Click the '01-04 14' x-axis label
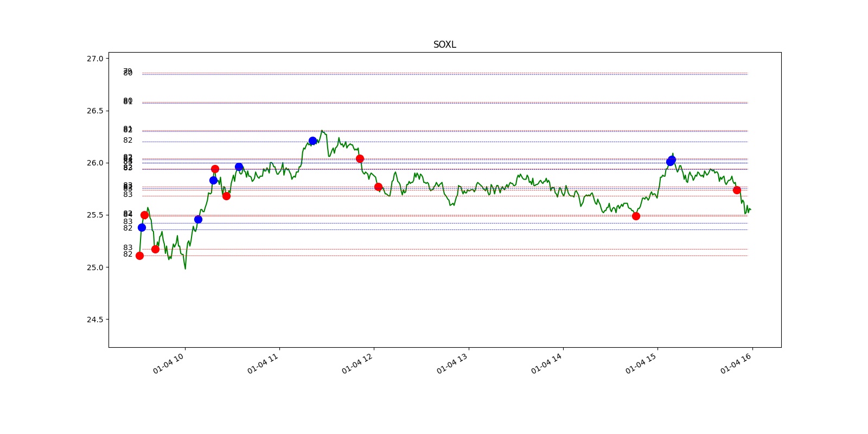Image resolution: width=868 pixels, height=434 pixels. 547,363
